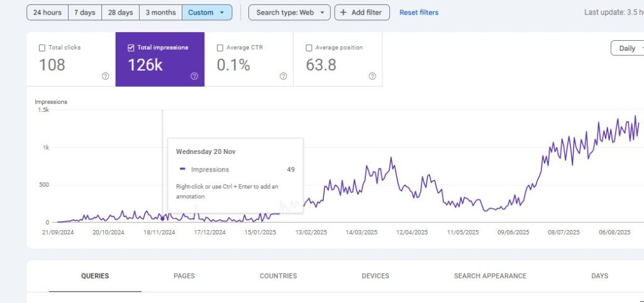Switch to the QUERIES tab
Image resolution: width=644 pixels, height=303 pixels.
(x=95, y=276)
